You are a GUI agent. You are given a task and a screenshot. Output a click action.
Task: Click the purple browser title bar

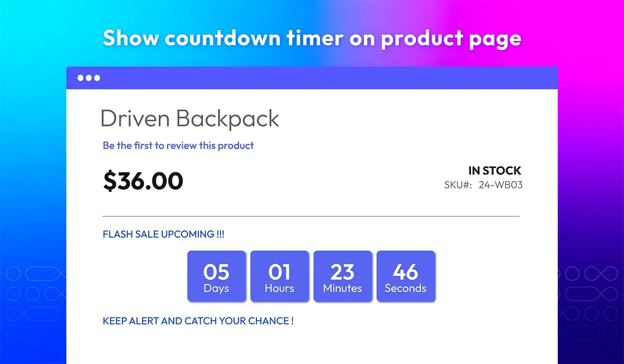click(x=312, y=78)
